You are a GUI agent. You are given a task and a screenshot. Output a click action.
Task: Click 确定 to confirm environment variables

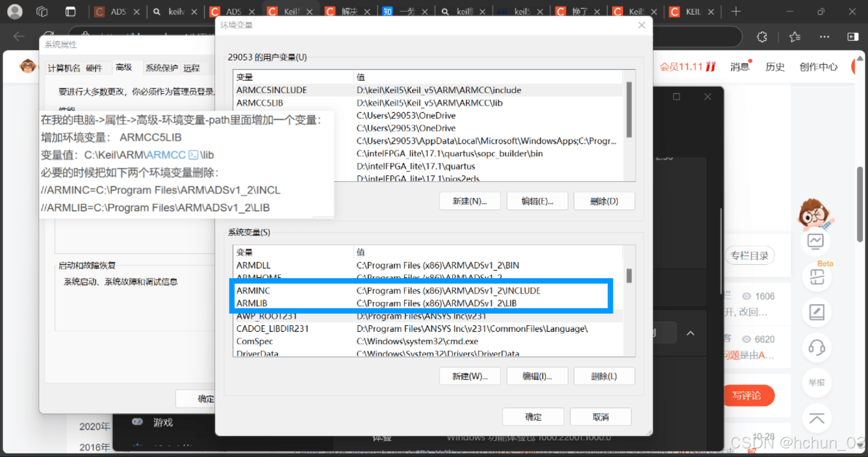[x=533, y=416]
